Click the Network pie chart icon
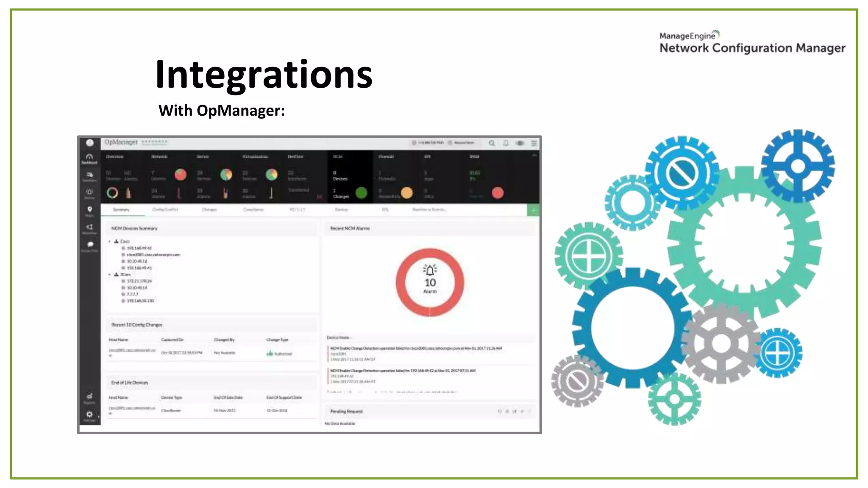 (x=181, y=175)
